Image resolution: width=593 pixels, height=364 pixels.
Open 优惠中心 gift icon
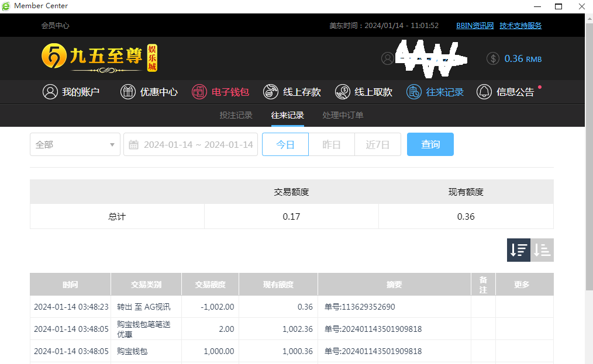(x=128, y=92)
